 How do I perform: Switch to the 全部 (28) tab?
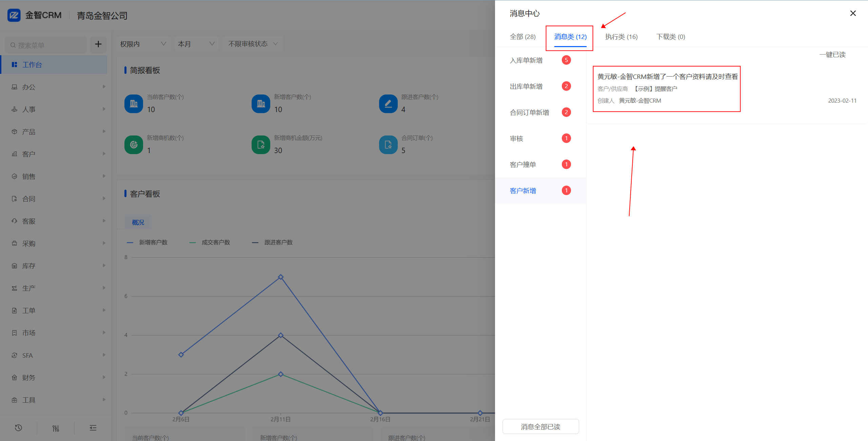tap(522, 37)
